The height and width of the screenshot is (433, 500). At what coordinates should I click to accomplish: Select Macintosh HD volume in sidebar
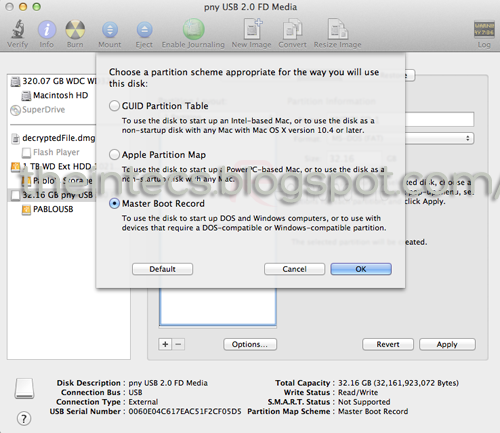coord(55,96)
